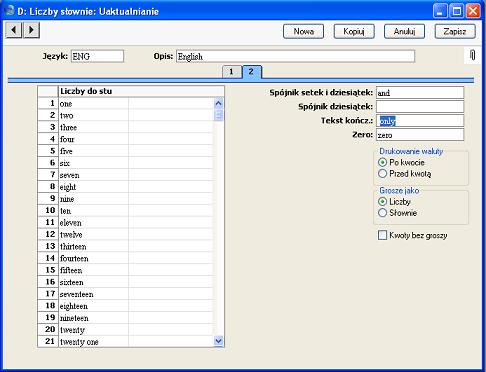Click the Anuluj button
486x372 pixels.
click(x=404, y=31)
